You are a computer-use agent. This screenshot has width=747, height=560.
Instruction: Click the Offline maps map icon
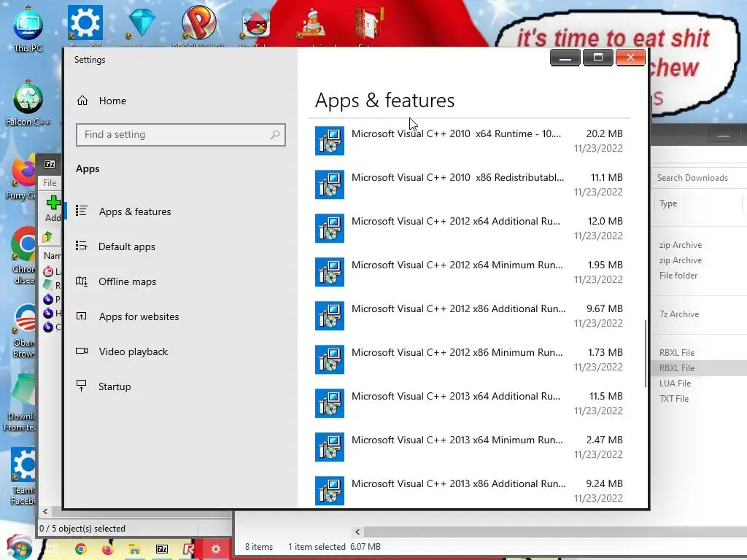tap(82, 281)
